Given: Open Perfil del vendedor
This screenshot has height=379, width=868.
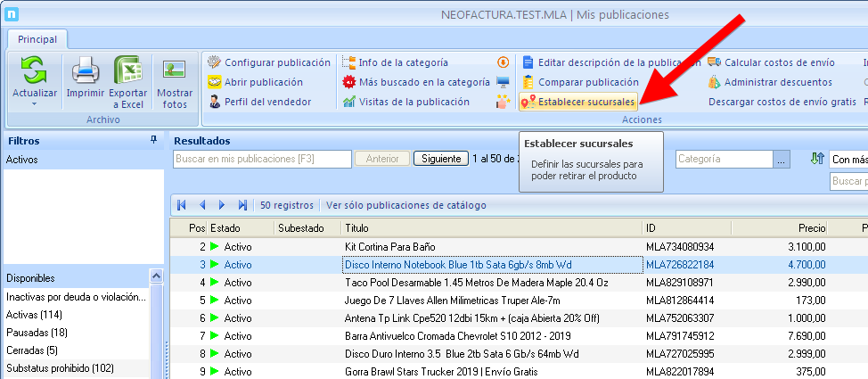Looking at the screenshot, I should tap(259, 102).
